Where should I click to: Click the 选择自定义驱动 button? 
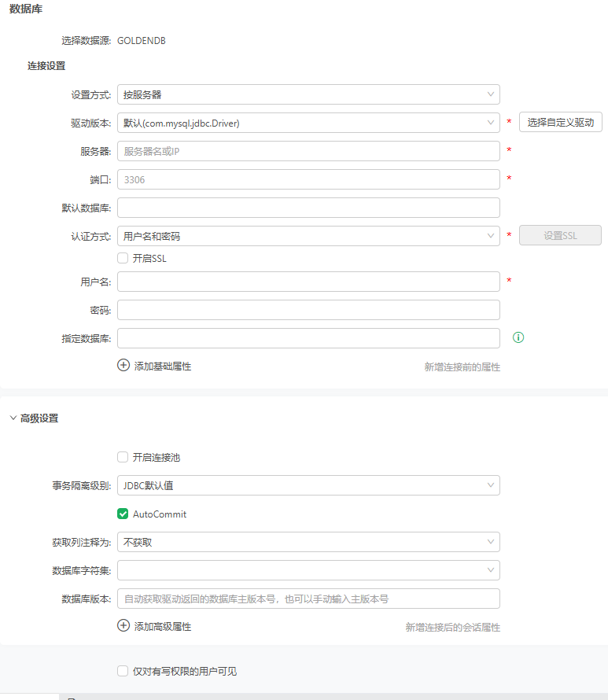click(561, 122)
